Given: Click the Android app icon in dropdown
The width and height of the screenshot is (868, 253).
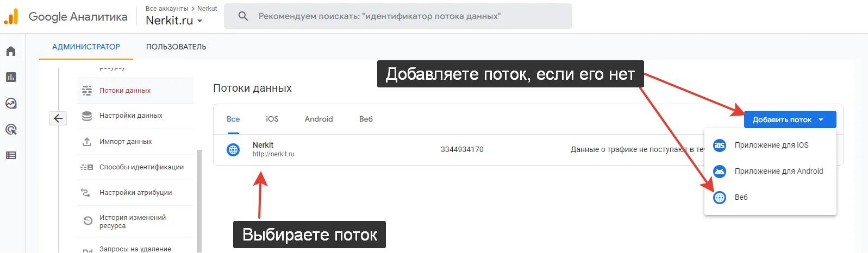Looking at the screenshot, I should pyautogui.click(x=720, y=172).
